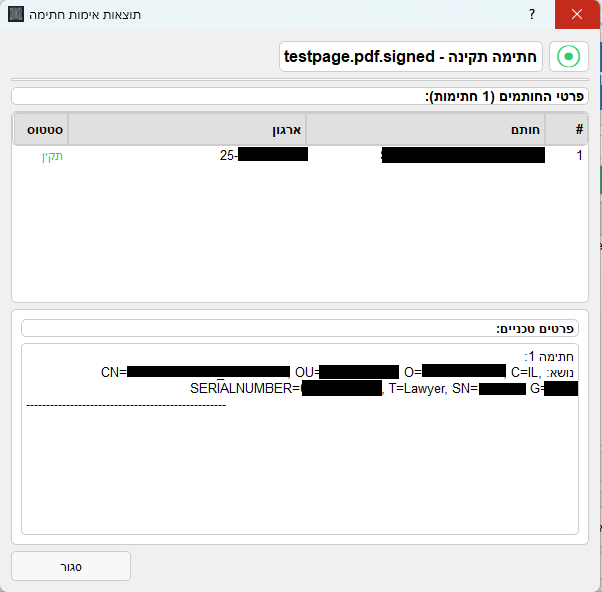Click the # column header
Viewport: 602px width, 592px height.
pos(578,130)
